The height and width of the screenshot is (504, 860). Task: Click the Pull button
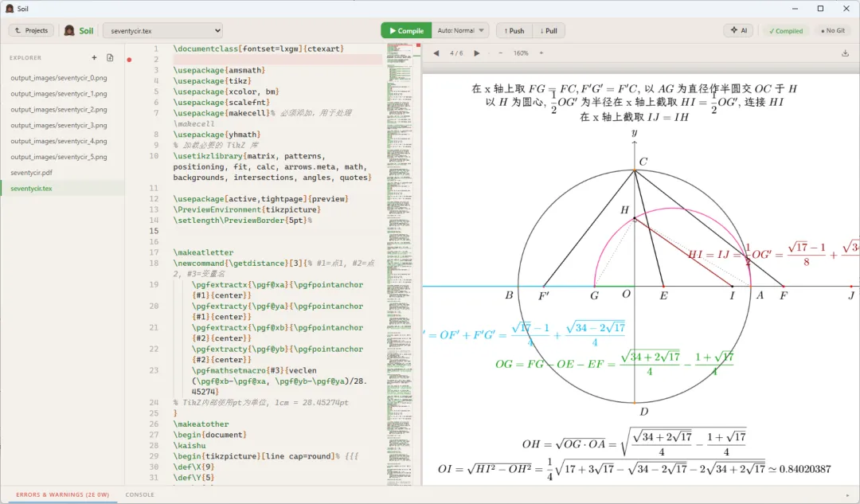549,30
